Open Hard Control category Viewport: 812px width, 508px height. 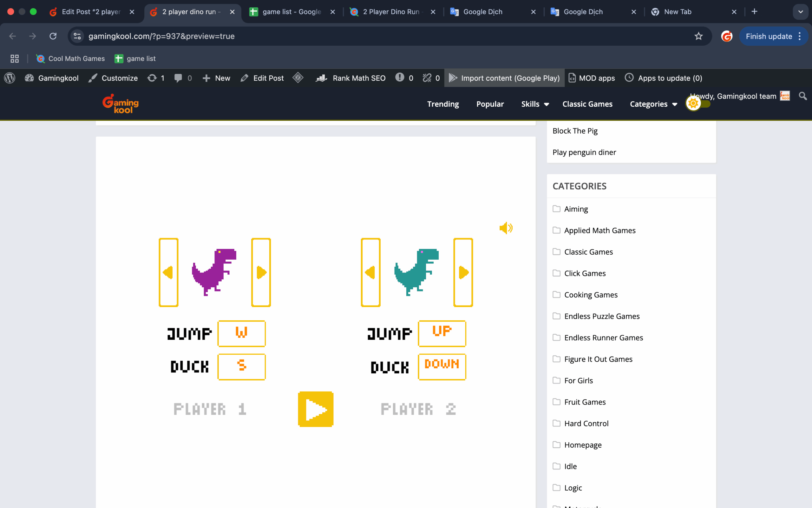click(x=586, y=423)
